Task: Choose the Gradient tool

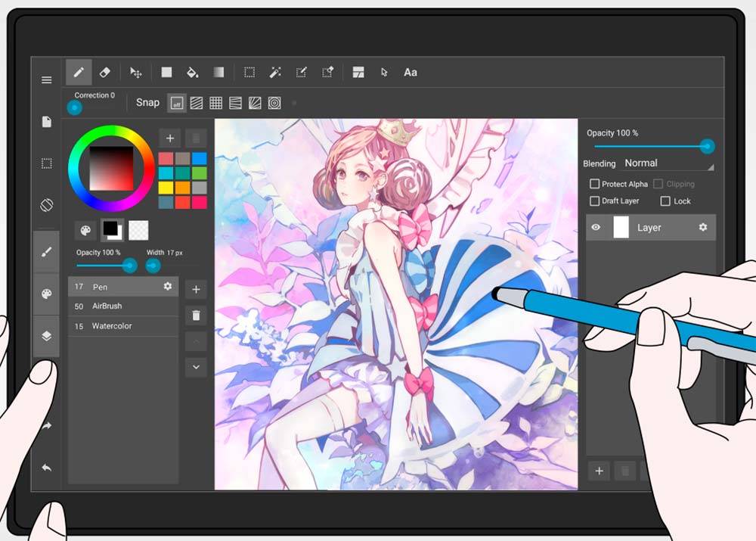Action: click(x=218, y=73)
